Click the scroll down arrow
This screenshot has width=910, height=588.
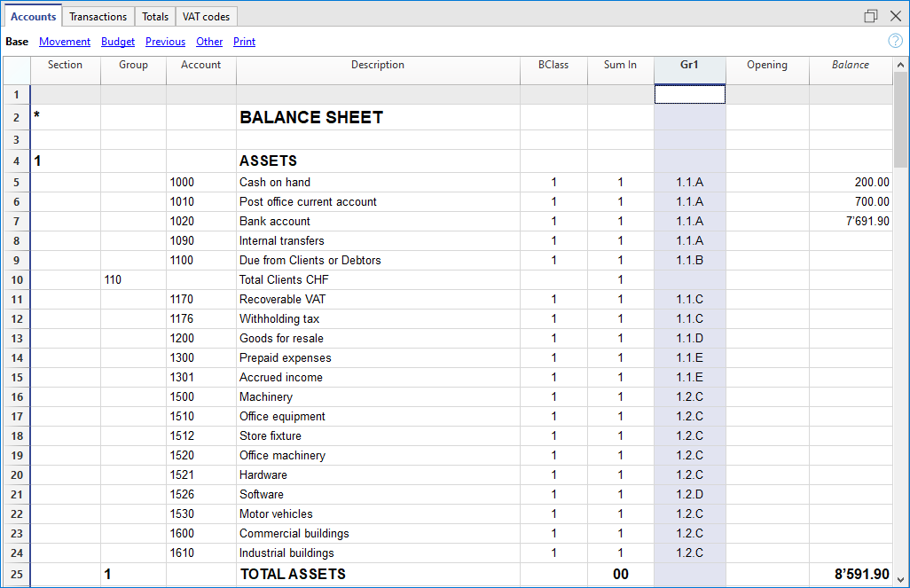click(x=900, y=577)
